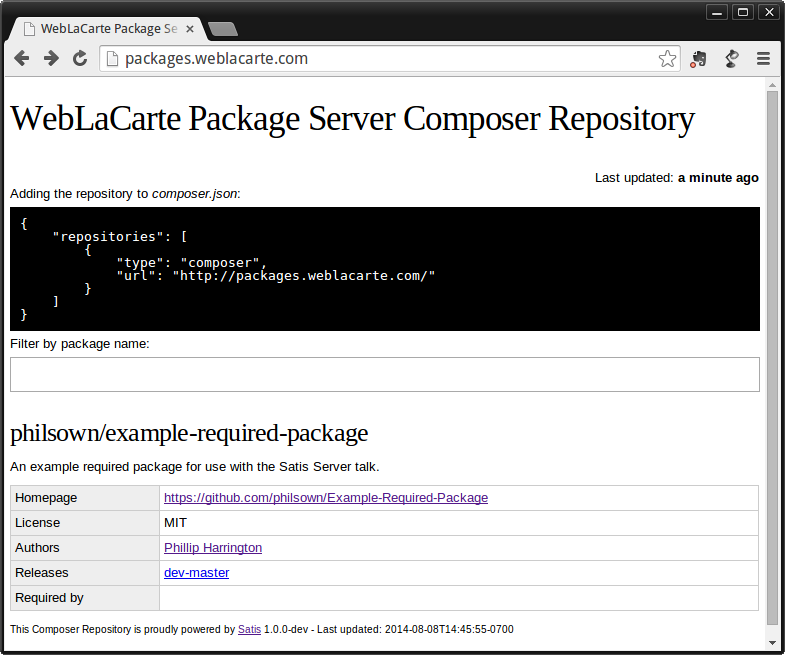Click the 'Required by' row label
The height and width of the screenshot is (655, 785).
coord(49,598)
